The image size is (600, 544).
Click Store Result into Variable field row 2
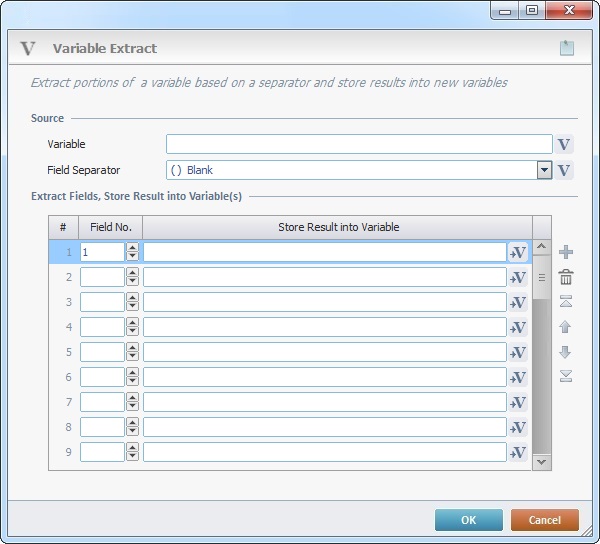324,277
